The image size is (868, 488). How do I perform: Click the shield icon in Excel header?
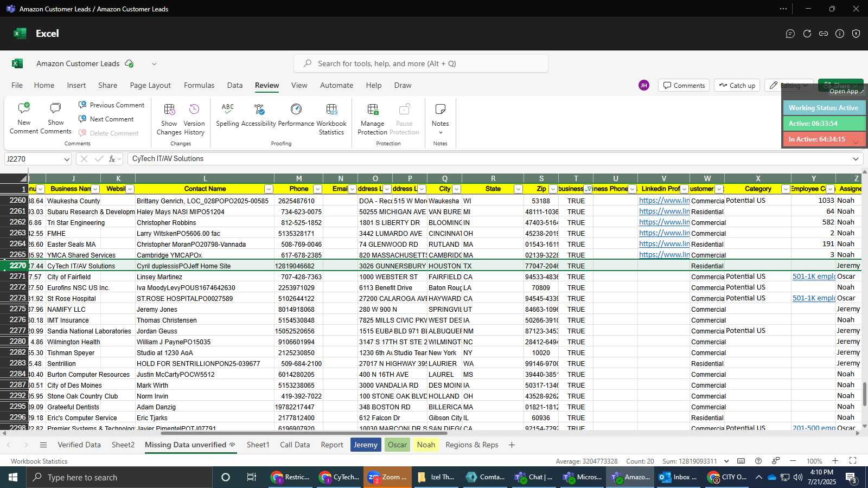point(856,34)
